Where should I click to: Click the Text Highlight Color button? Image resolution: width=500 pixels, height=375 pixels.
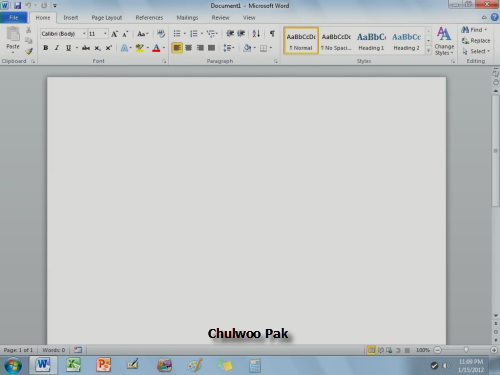point(140,48)
